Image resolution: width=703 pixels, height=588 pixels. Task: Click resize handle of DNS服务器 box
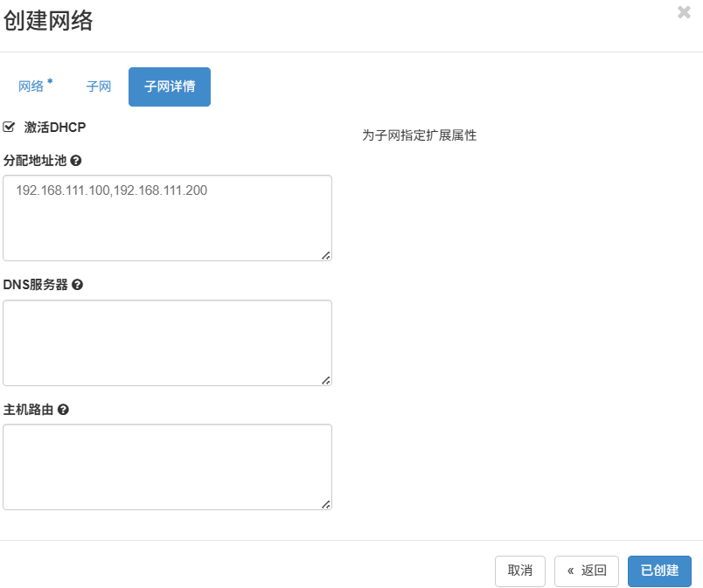(x=326, y=381)
